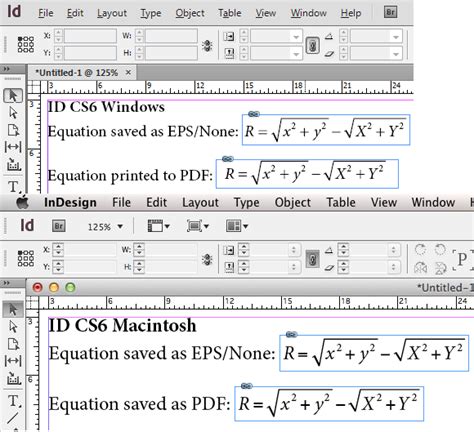The height and width of the screenshot is (432, 474).
Task: Open the File menu in Windows InDesign
Action: (x=46, y=13)
